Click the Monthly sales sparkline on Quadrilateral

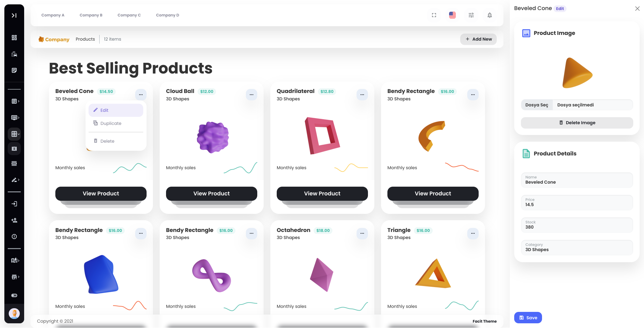click(351, 168)
